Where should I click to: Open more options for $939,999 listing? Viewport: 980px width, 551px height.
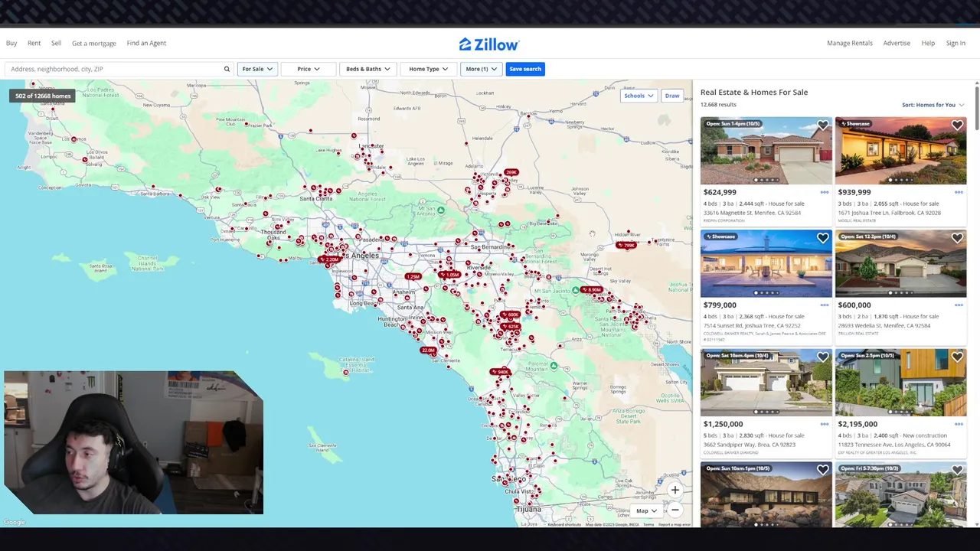coord(959,192)
